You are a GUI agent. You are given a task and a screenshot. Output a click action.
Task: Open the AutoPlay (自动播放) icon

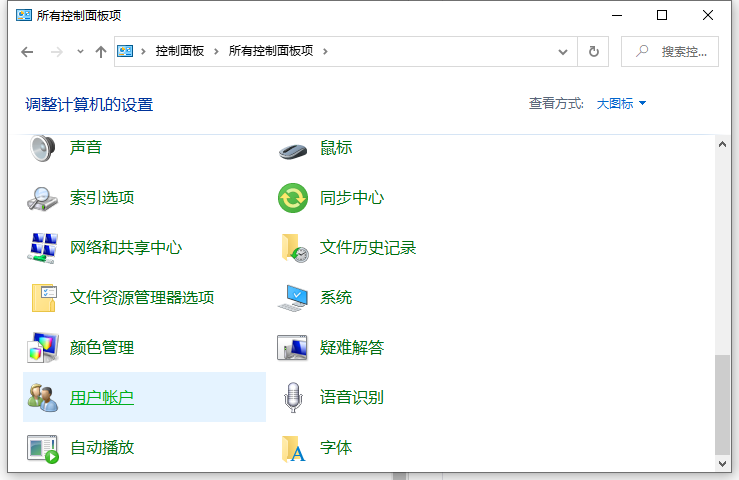(43, 448)
